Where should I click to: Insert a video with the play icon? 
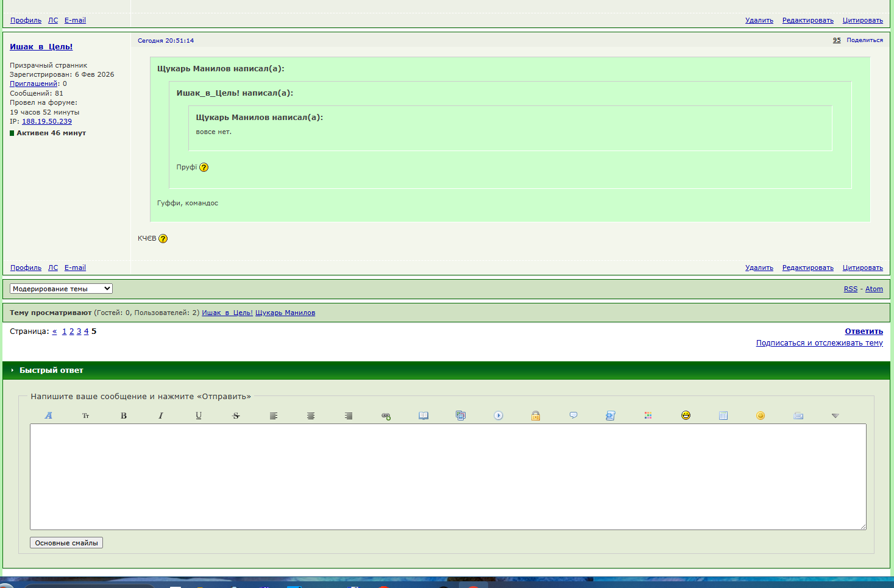(498, 416)
